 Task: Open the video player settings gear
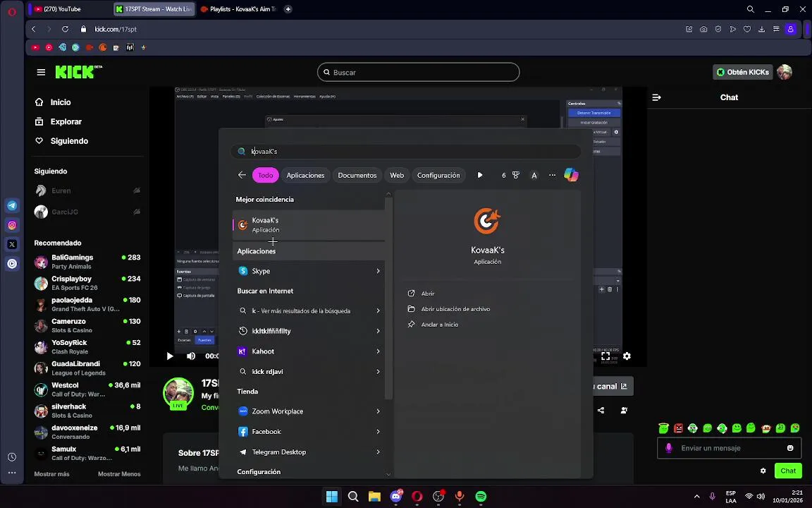[x=627, y=356]
